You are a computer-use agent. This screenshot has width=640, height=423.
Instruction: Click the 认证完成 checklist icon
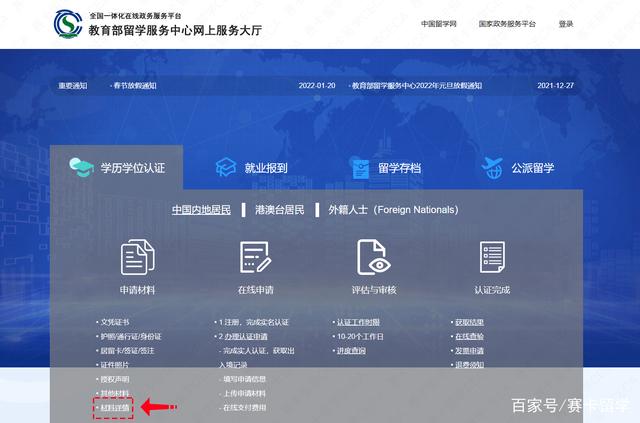[x=492, y=257]
